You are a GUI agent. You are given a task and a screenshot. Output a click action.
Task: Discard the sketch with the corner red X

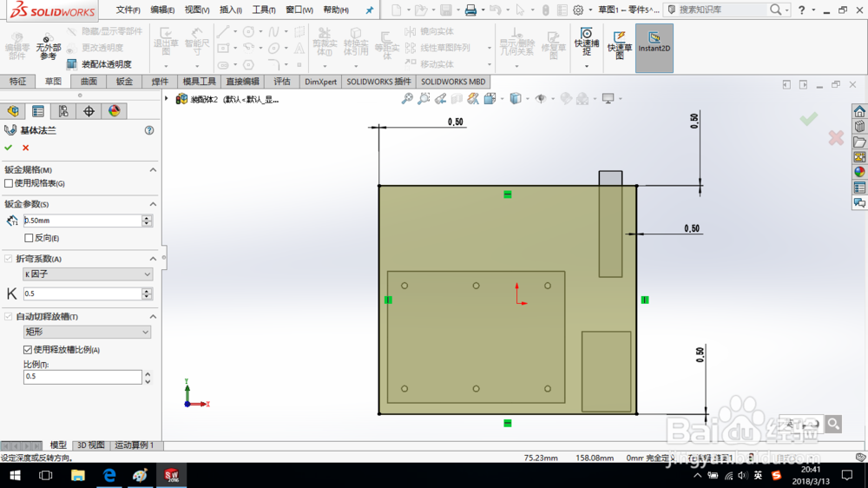pyautogui.click(x=836, y=137)
